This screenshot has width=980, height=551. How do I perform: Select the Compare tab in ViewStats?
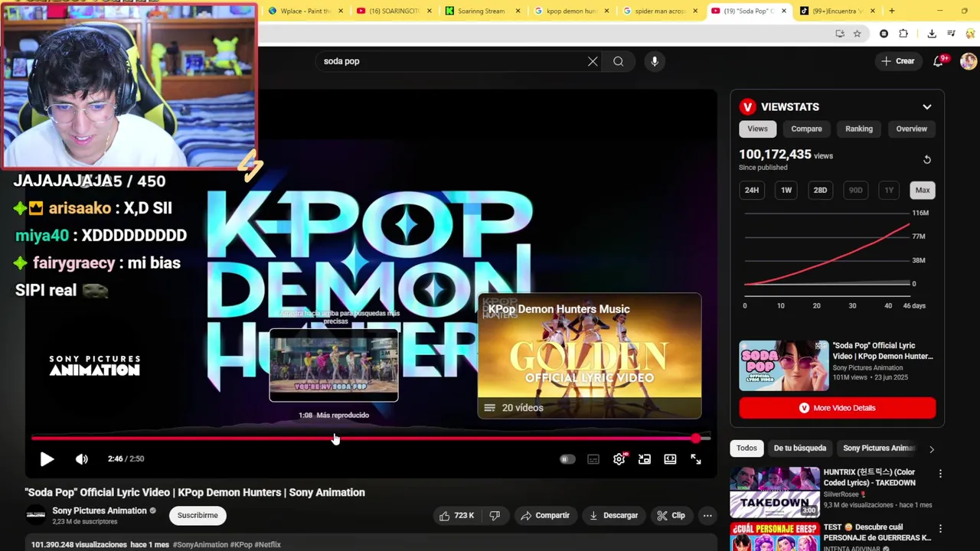[806, 129]
